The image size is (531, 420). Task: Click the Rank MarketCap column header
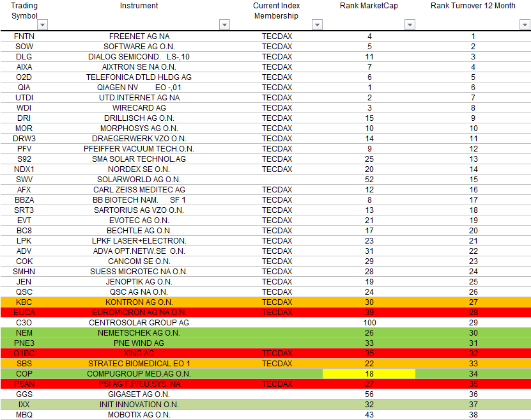click(x=369, y=6)
